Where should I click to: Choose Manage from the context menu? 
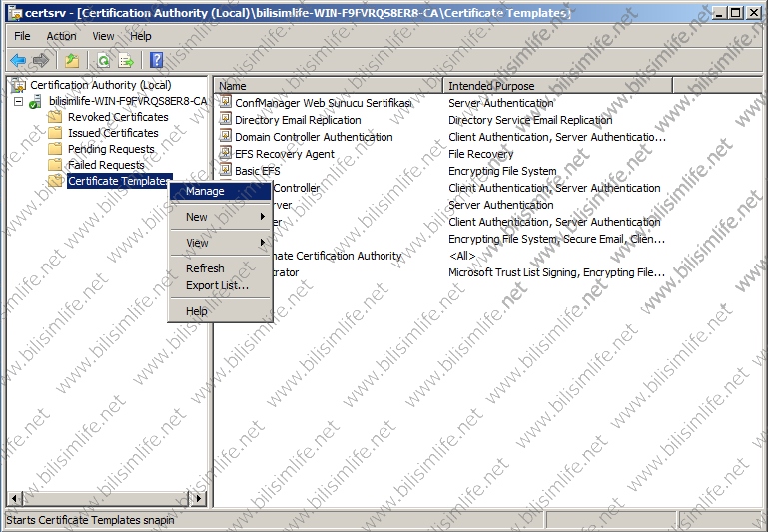pyautogui.click(x=220, y=191)
